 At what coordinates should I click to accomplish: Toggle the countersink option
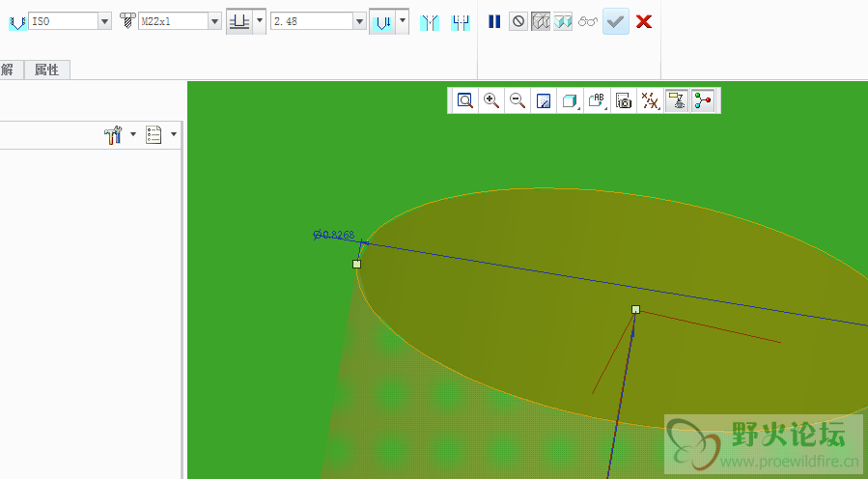pos(430,22)
